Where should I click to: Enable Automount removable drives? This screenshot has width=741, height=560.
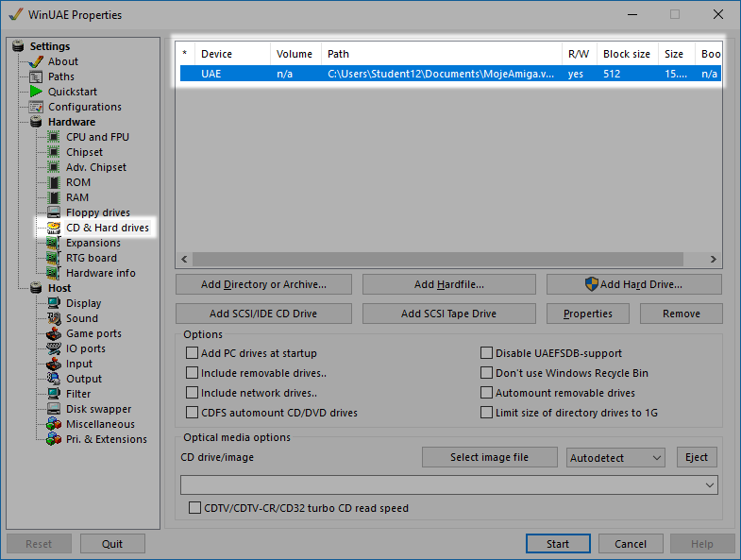(x=486, y=393)
